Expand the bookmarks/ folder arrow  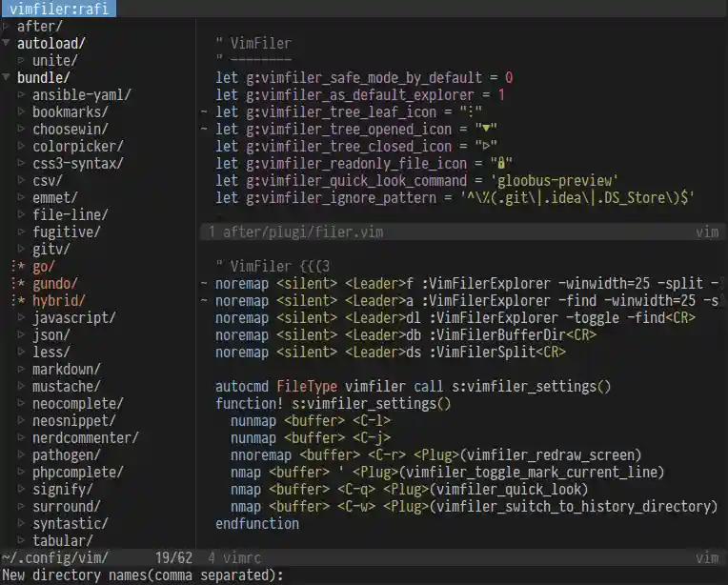pyautogui.click(x=21, y=111)
